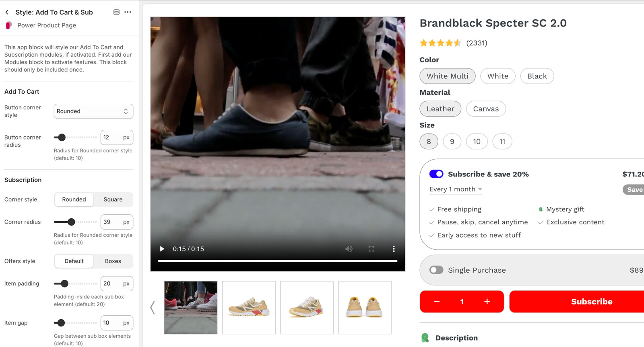The image size is (644, 347).
Task: Choose the White Multi color option
Action: coord(448,76)
